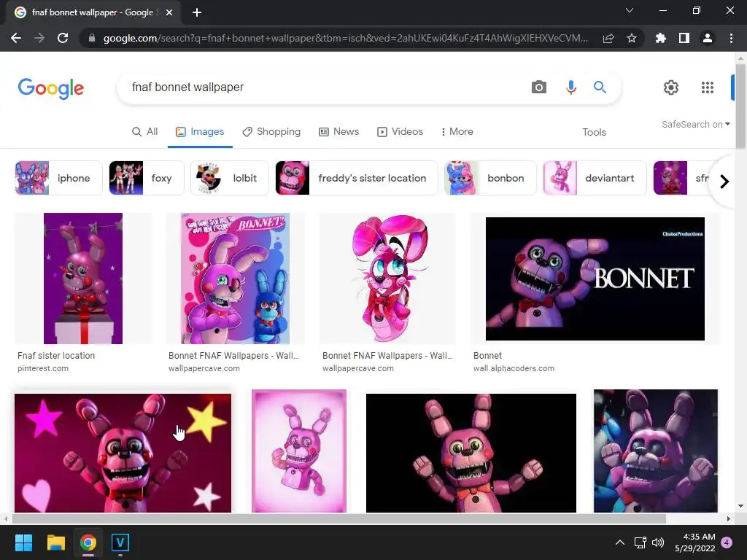Click in the search query field
The image size is (747, 560).
tap(324, 87)
